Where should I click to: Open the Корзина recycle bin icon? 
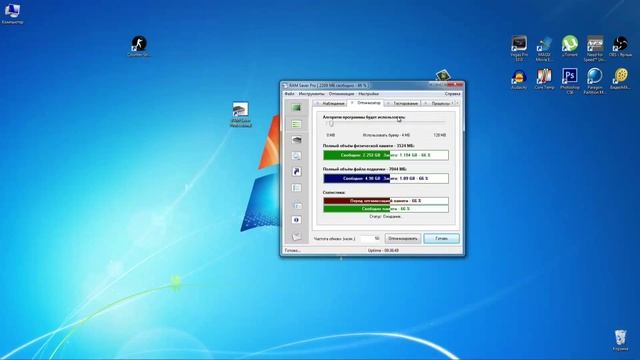[620, 340]
